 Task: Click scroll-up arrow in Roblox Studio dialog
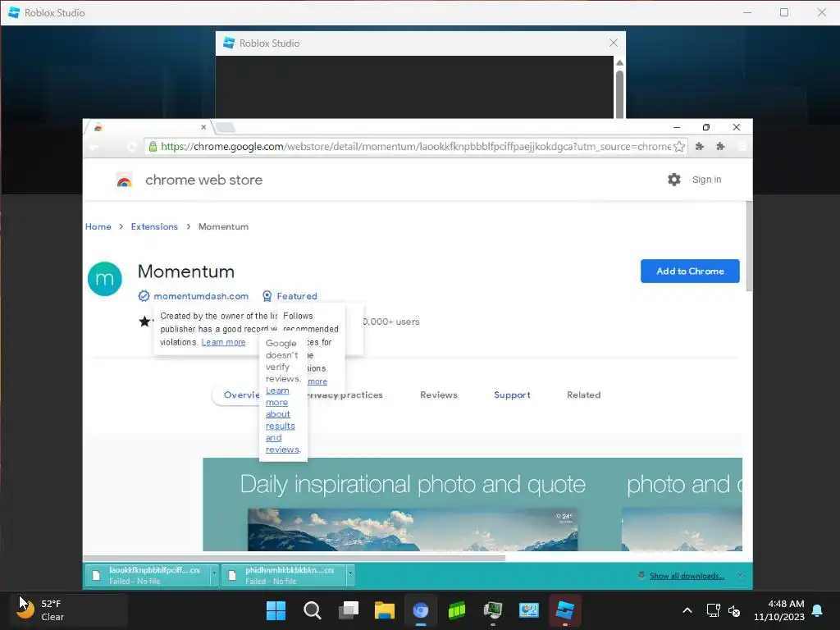(620, 62)
